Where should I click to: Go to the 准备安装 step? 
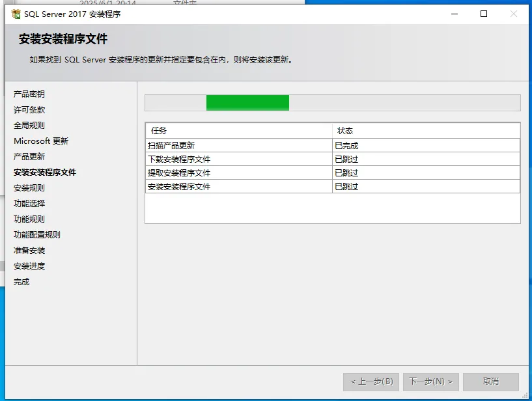pos(29,251)
